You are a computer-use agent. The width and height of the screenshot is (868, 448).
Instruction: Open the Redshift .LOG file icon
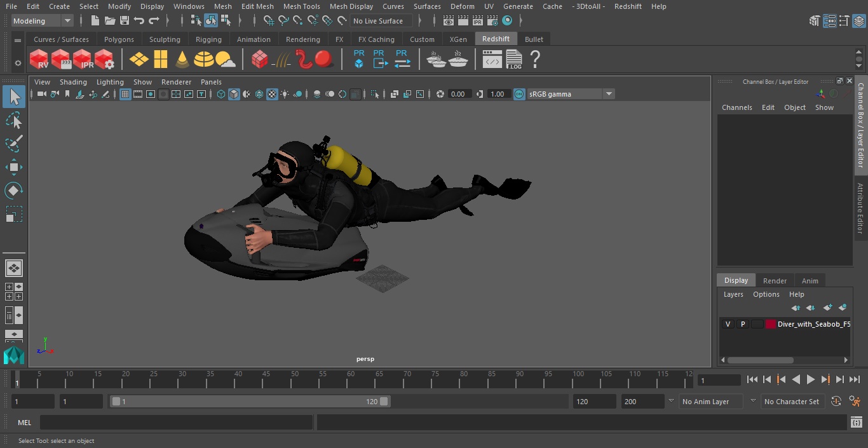point(513,60)
